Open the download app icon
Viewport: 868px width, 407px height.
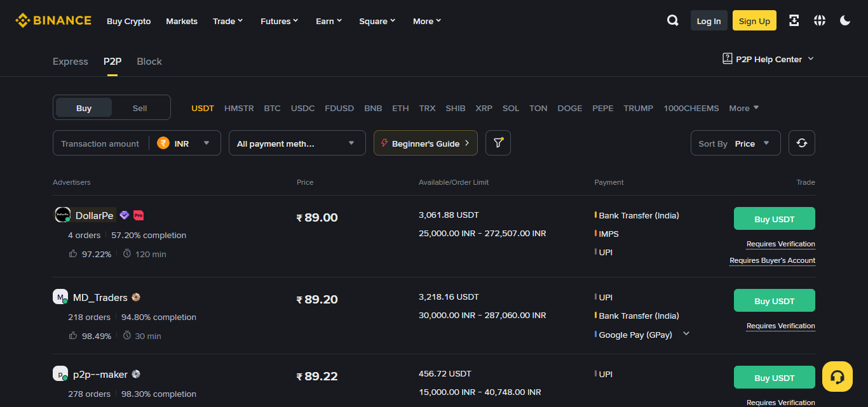(794, 20)
